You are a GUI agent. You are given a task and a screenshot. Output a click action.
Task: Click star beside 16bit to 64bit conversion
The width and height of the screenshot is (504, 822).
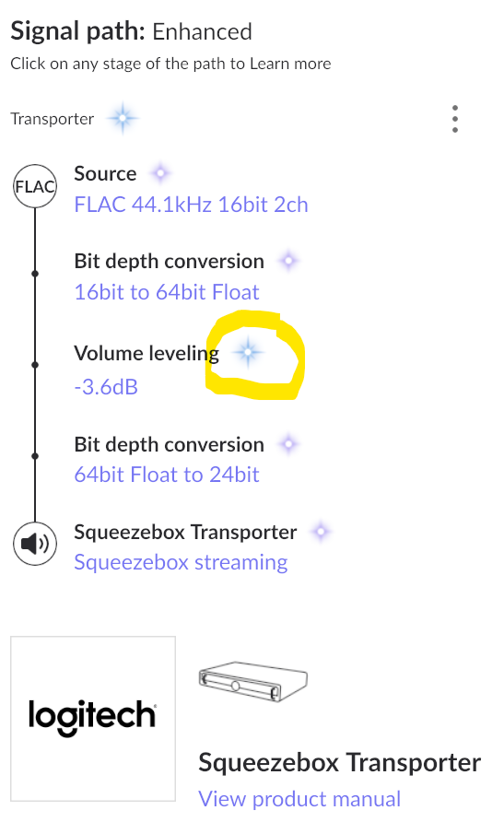pyautogui.click(x=288, y=261)
